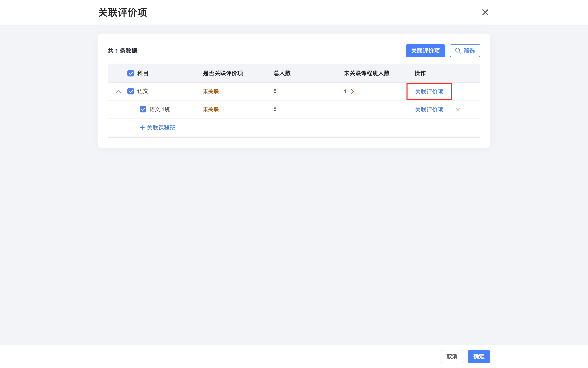Viewport: 588px width, 368px height.
Task: Click total count 5 in 语文 1班 row
Action: point(275,109)
